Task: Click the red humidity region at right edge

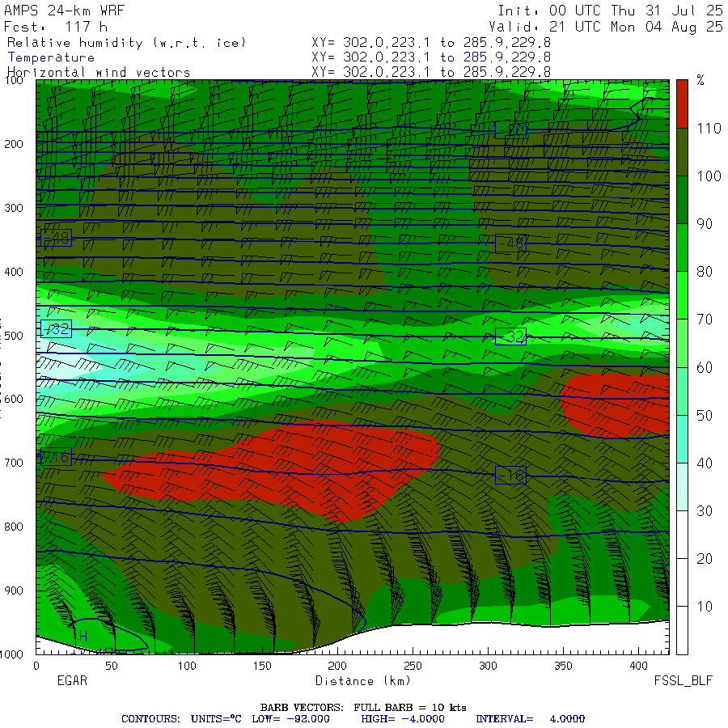Action: (617, 405)
